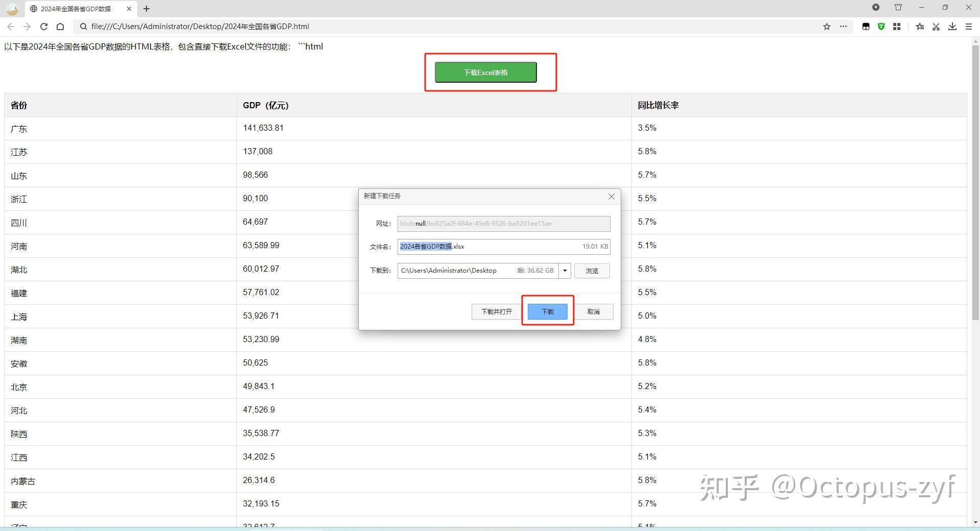Open the extensions grid icon
The height and width of the screenshot is (531, 980).
pos(897,27)
